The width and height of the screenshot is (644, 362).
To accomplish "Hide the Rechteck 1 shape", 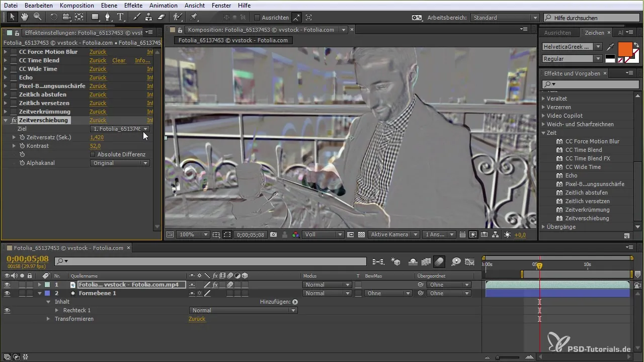I will 7,310.
